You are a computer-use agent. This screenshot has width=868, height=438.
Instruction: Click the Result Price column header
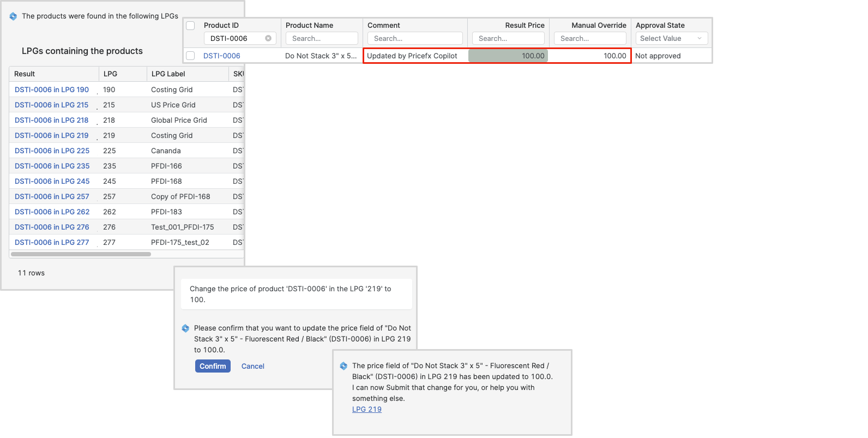524,25
